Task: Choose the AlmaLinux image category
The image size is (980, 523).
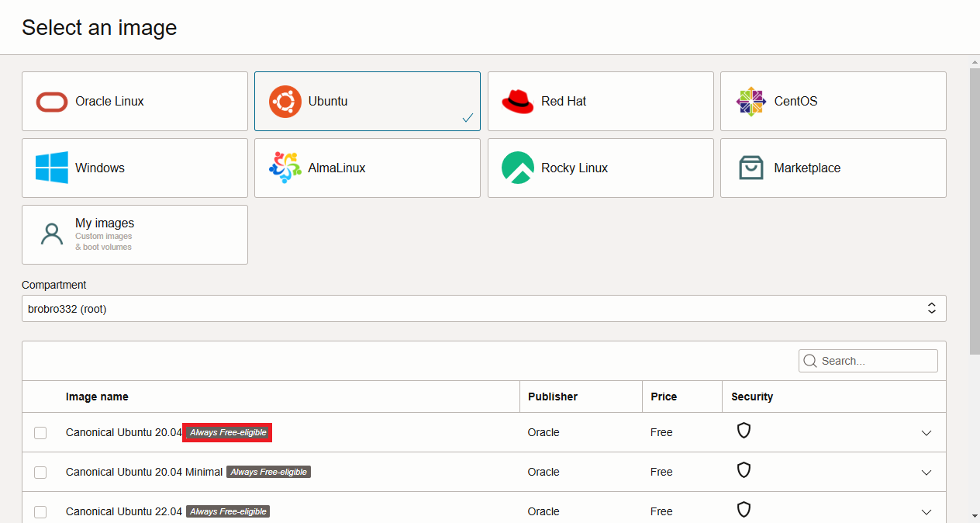Action: click(x=367, y=168)
